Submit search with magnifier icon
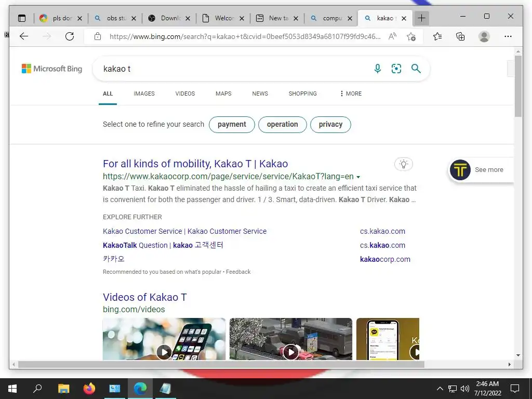The height and width of the screenshot is (399, 532). pos(416,69)
